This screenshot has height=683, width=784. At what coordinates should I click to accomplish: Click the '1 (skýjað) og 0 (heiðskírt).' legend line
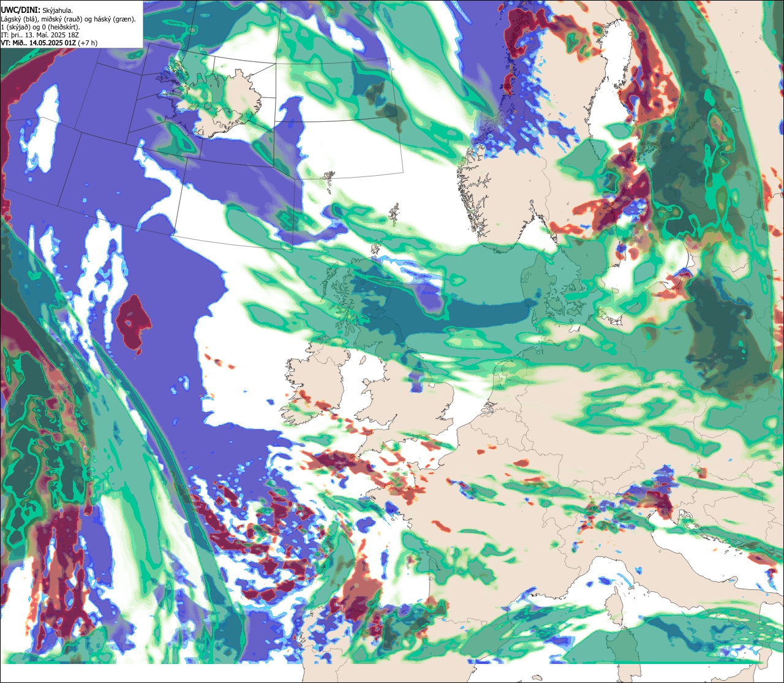pyautogui.click(x=40, y=27)
